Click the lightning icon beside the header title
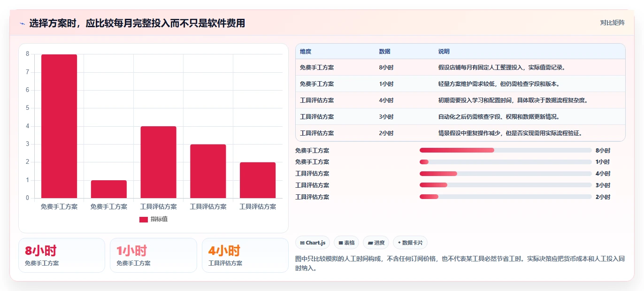Viewport: 644px width, 291px height. [x=22, y=23]
